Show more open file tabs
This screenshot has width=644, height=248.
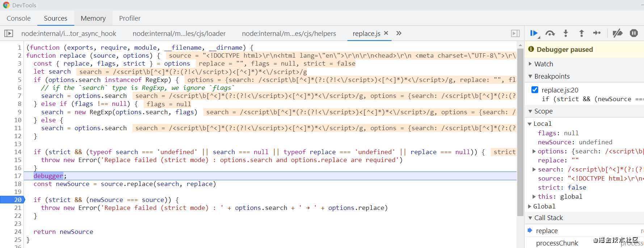(x=399, y=33)
